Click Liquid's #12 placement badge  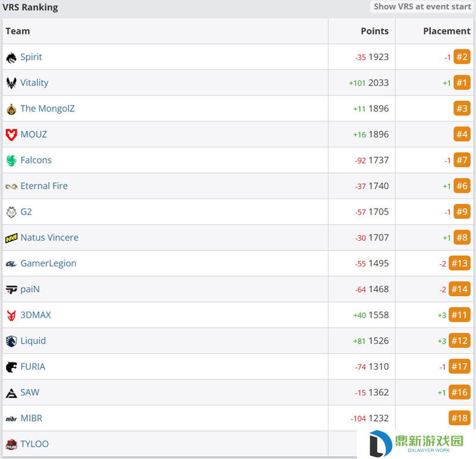(459, 340)
